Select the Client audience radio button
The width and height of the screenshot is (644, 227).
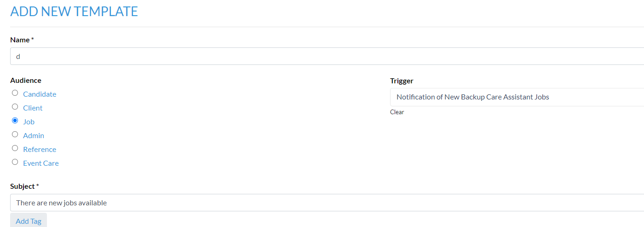tap(15, 107)
